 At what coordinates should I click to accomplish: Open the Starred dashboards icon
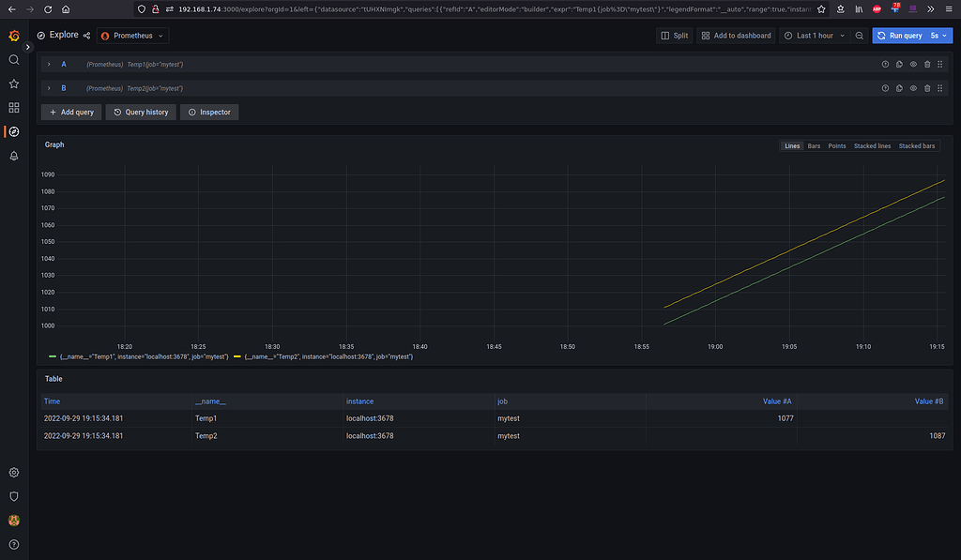point(13,83)
